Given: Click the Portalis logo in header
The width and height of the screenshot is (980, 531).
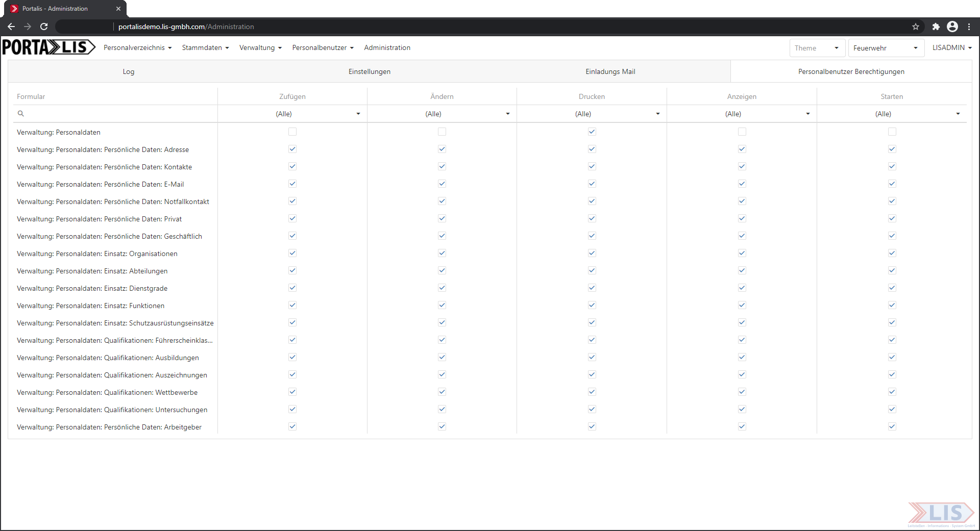Looking at the screenshot, I should [x=48, y=47].
